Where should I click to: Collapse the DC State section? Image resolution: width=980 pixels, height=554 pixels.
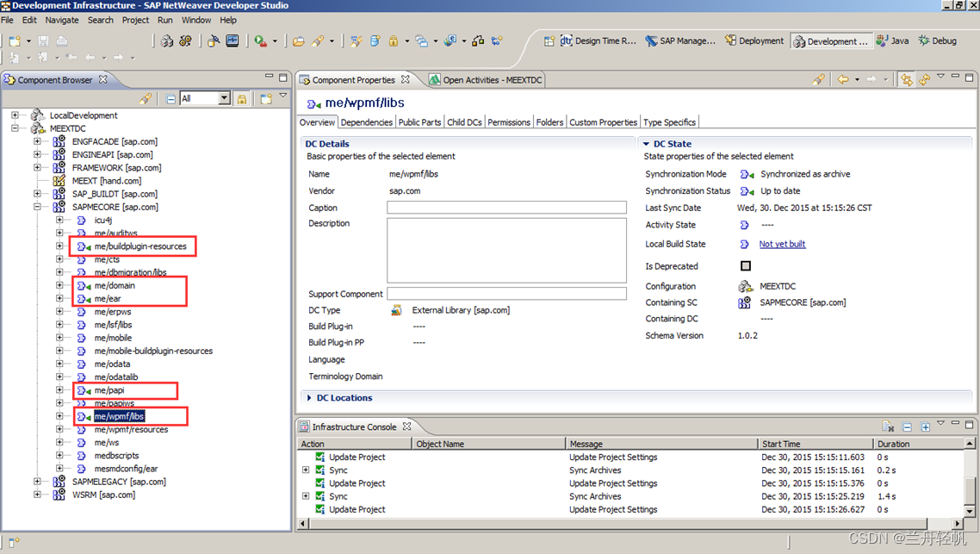point(646,144)
